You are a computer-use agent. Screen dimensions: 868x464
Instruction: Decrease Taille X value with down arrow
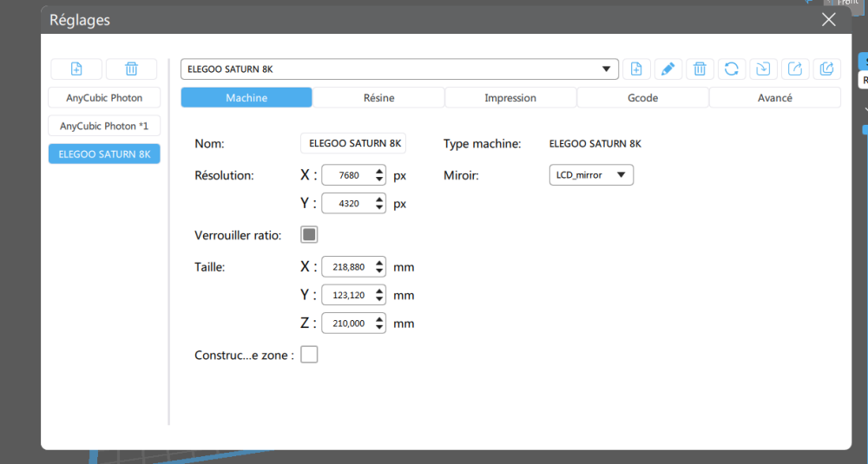(379, 271)
